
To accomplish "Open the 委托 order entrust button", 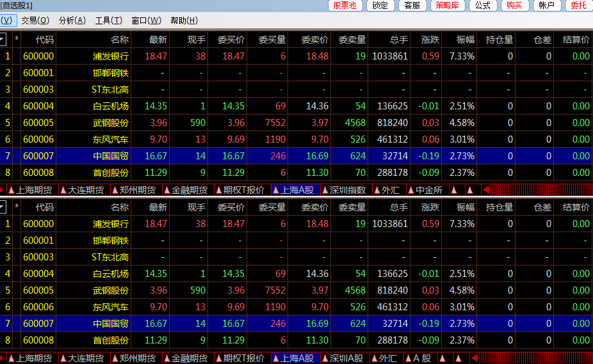I will (x=579, y=5).
